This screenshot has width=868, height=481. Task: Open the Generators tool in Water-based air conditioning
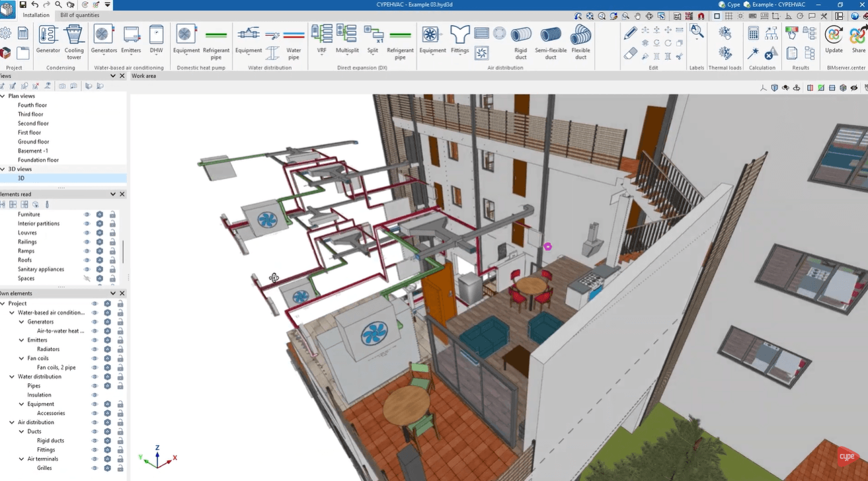(104, 39)
